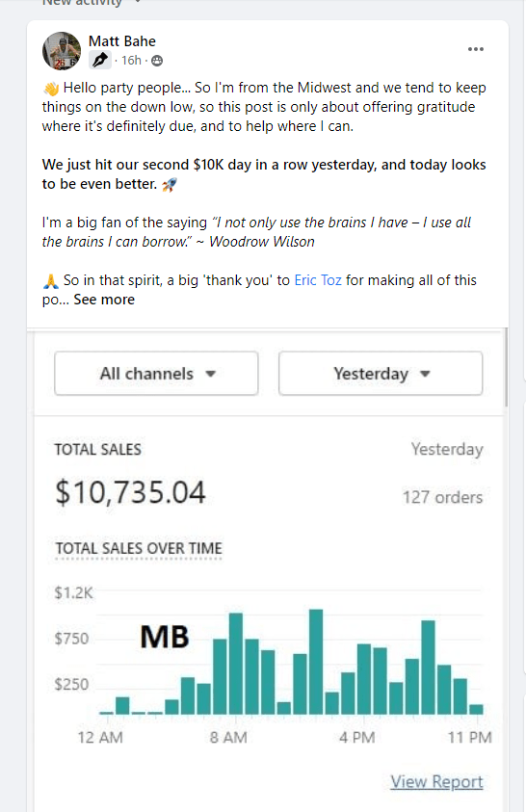The height and width of the screenshot is (812, 526).
Task: Click the TOTAL SALES OVER TIME heading
Action: [x=139, y=548]
